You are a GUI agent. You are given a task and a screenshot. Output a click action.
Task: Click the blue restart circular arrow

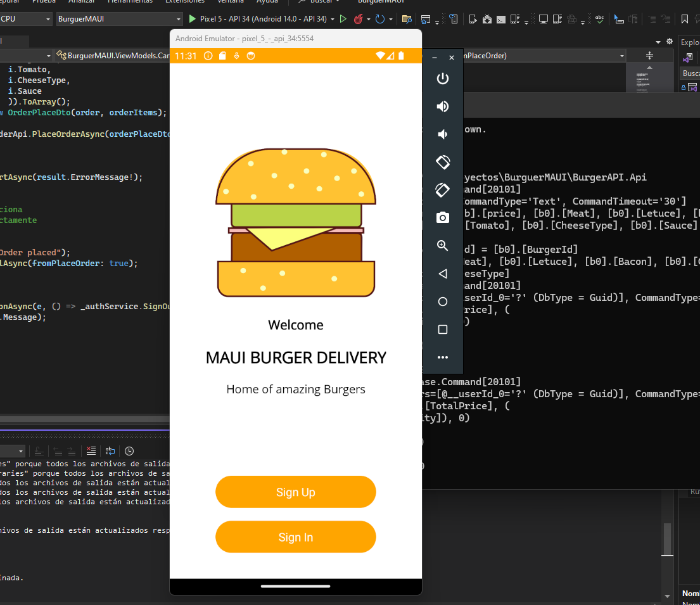point(380,19)
